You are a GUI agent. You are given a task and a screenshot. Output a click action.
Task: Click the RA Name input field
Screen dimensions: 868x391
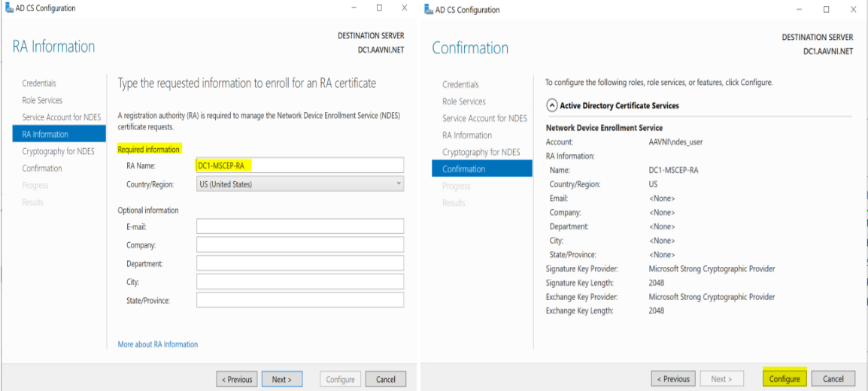click(x=299, y=165)
